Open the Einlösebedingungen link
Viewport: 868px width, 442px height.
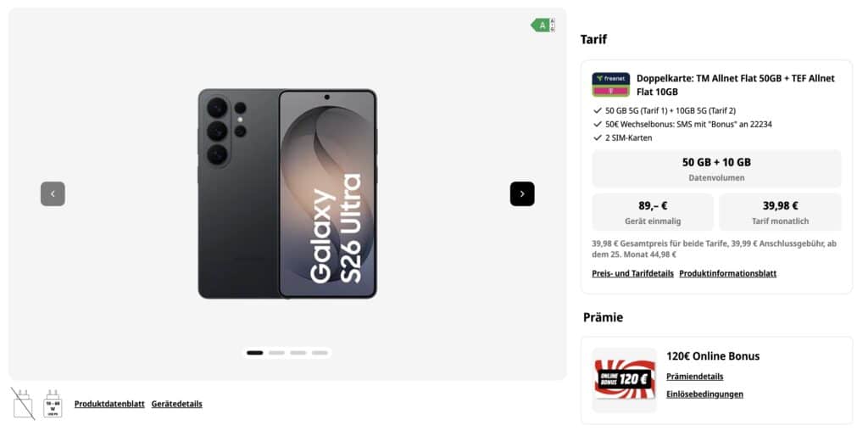(704, 394)
